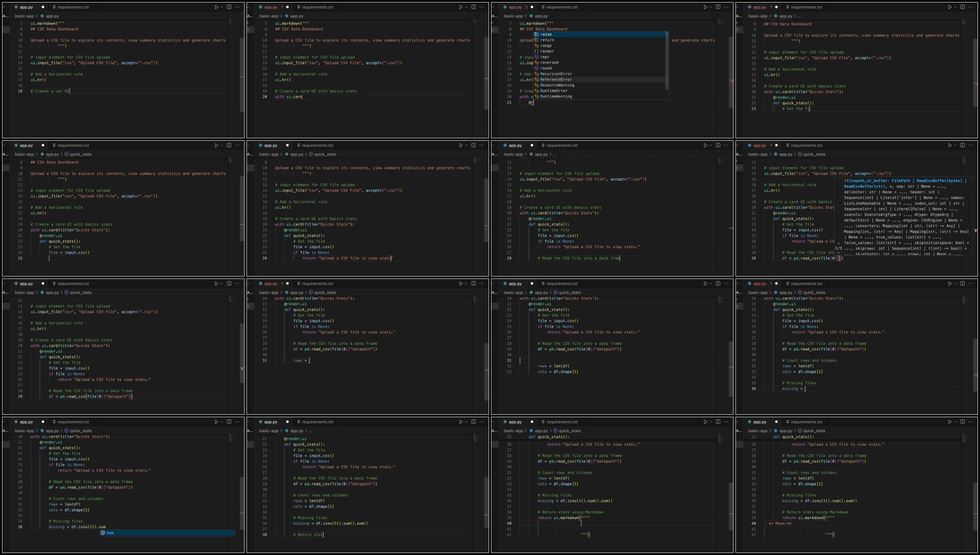Split editor in panel ending 'with ui.card'
This screenshot has height=555, width=980.
(x=474, y=7)
